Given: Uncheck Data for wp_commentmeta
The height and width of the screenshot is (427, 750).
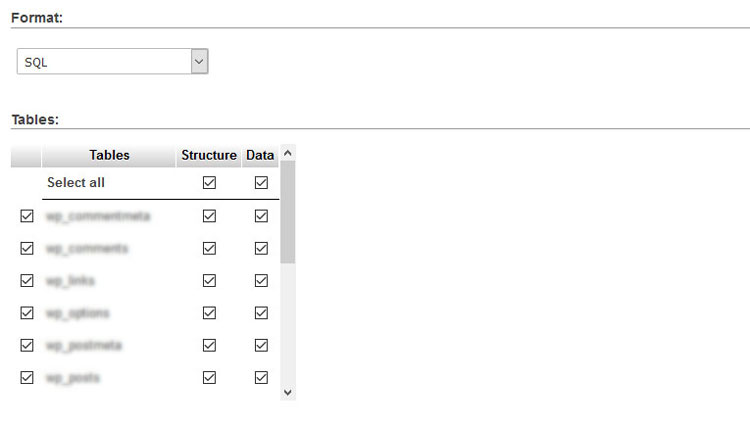Looking at the screenshot, I should point(261,216).
